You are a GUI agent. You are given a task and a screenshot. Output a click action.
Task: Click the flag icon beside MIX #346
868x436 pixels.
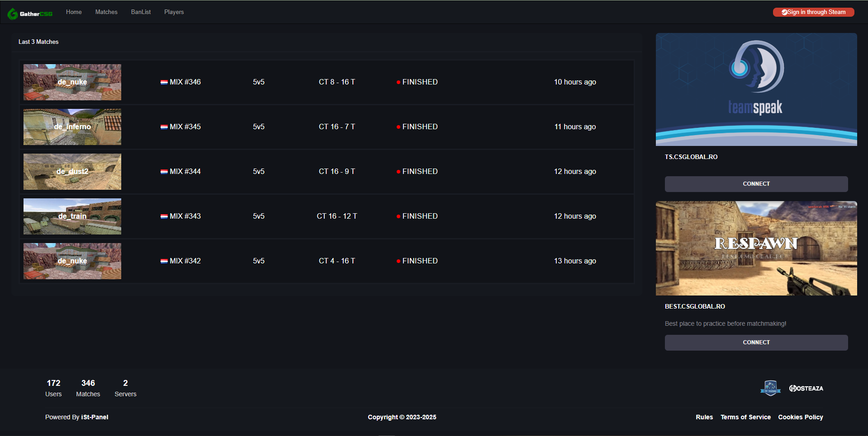coord(164,82)
